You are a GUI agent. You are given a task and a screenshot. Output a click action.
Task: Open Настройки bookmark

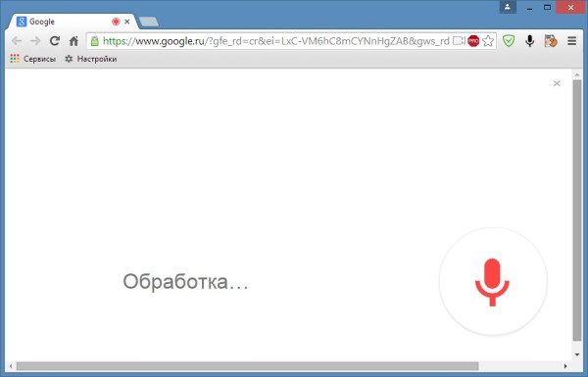[x=90, y=59]
